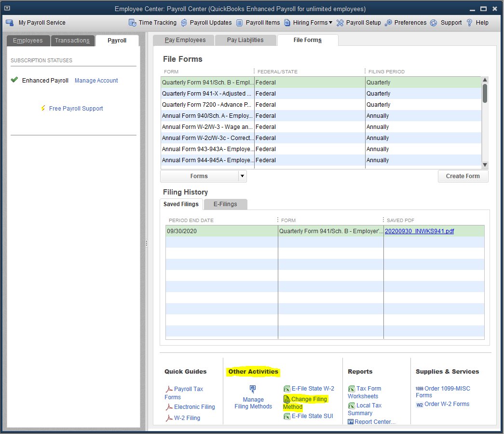Click the FORM column header in File Forms
This screenshot has width=504, height=434.
coord(171,71)
